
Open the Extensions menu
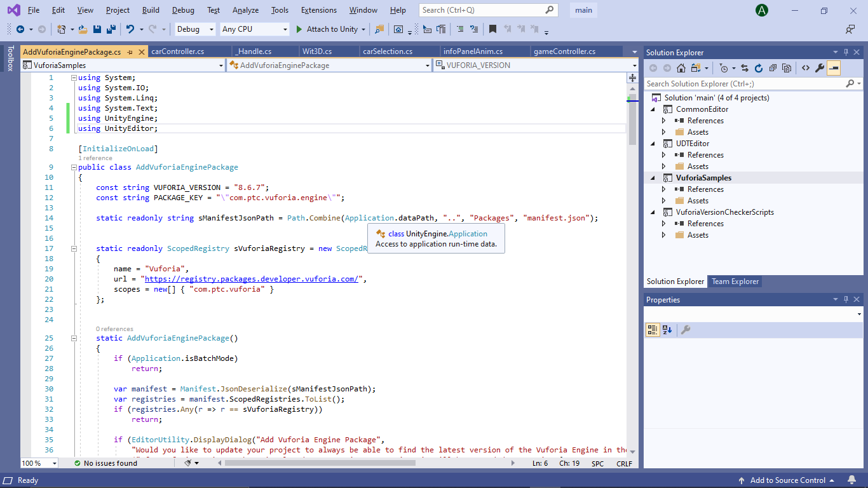coord(319,10)
